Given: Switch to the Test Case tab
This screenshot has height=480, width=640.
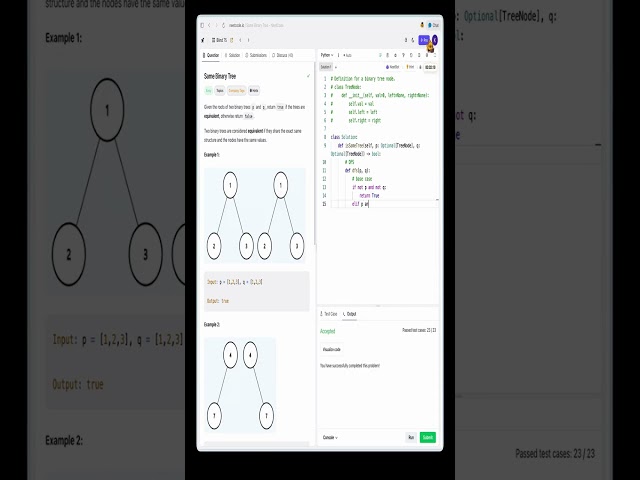Looking at the screenshot, I should click(329, 314).
